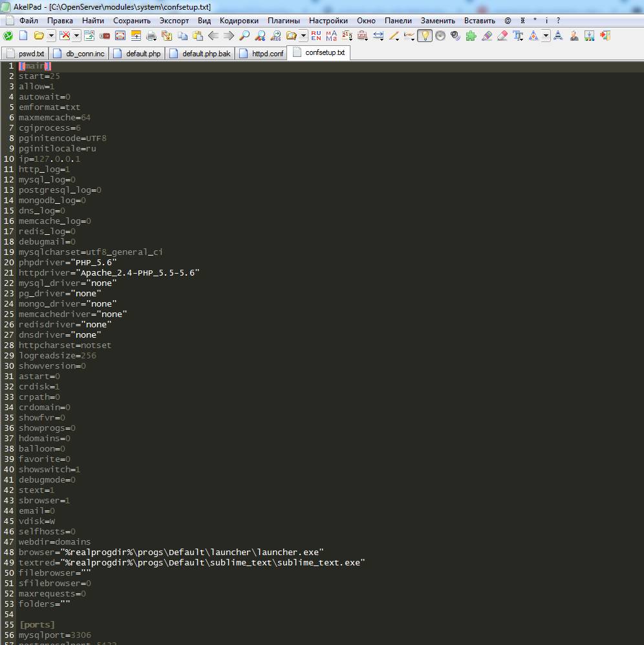The width and height of the screenshot is (644, 645).
Task: Expand the dropdown next to red X close icon
Action: pos(76,36)
